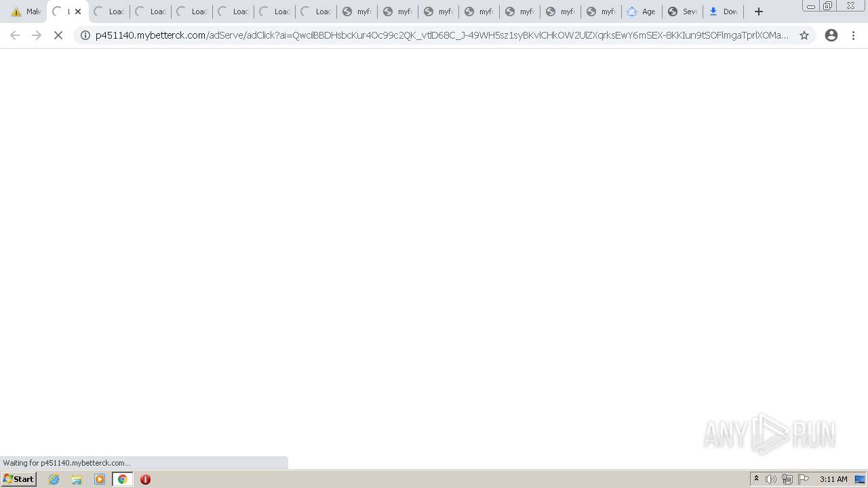Open the Windows Start menu

click(x=19, y=479)
